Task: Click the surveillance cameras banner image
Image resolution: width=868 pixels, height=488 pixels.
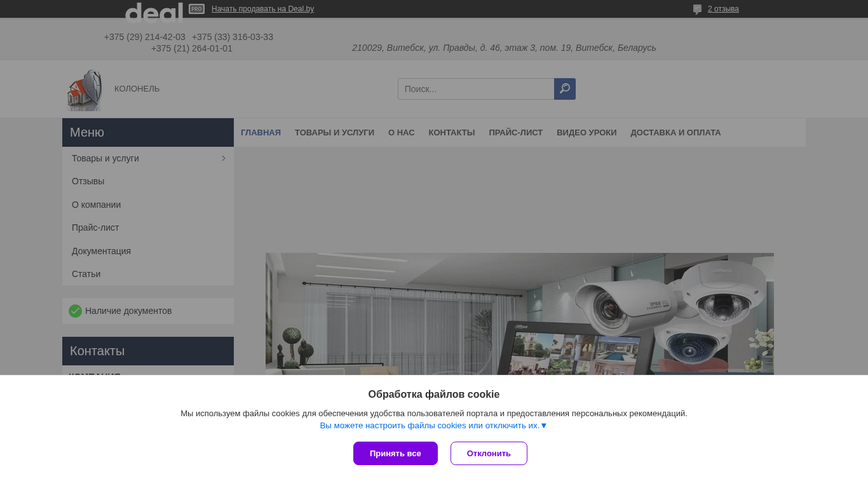Action: coord(520,314)
